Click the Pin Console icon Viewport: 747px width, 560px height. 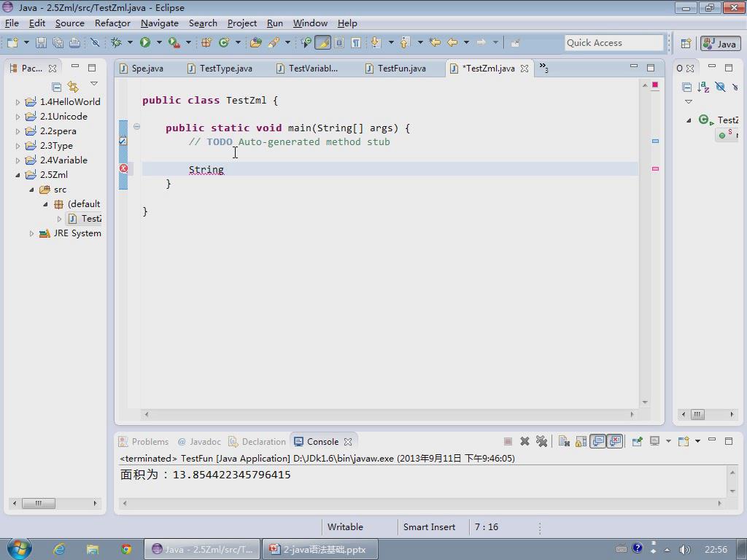[x=637, y=441]
